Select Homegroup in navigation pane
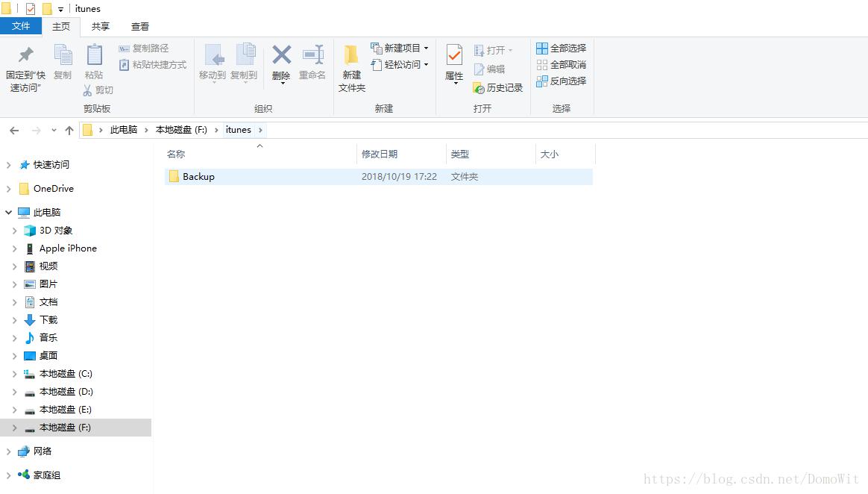 [x=40, y=475]
